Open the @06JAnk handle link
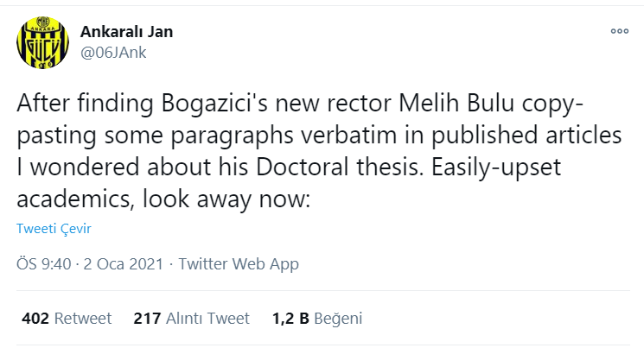This screenshot has width=644, height=348. 113,53
